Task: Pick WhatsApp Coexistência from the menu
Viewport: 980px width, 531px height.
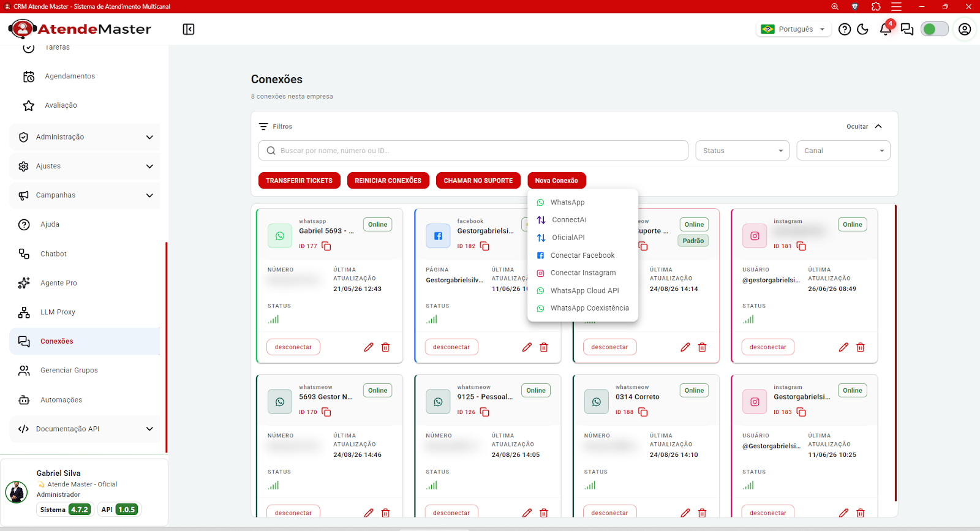Action: pyautogui.click(x=582, y=308)
